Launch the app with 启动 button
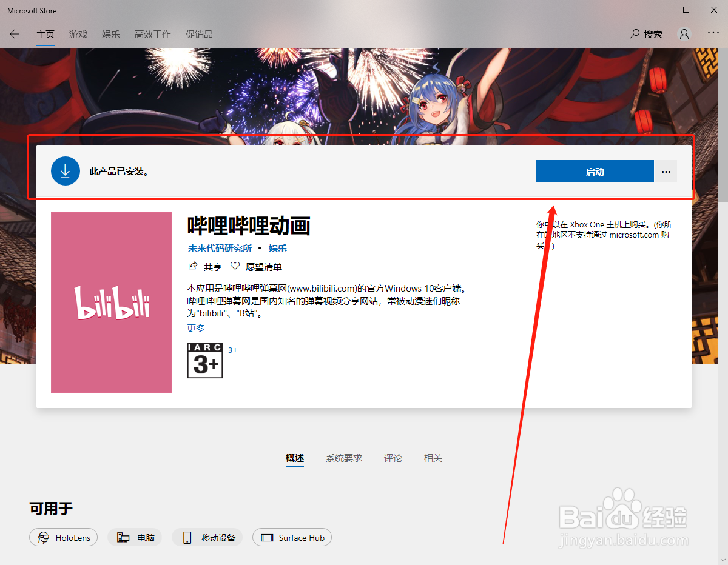 pos(595,171)
